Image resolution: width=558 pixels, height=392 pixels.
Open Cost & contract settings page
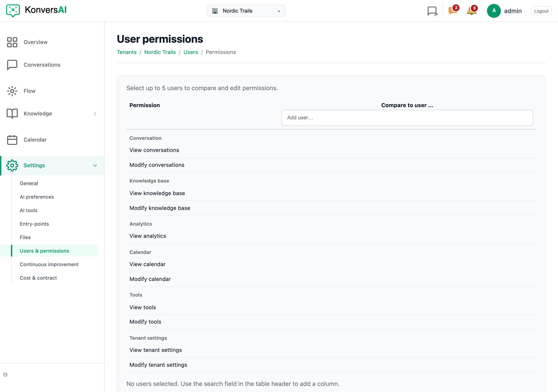click(38, 278)
